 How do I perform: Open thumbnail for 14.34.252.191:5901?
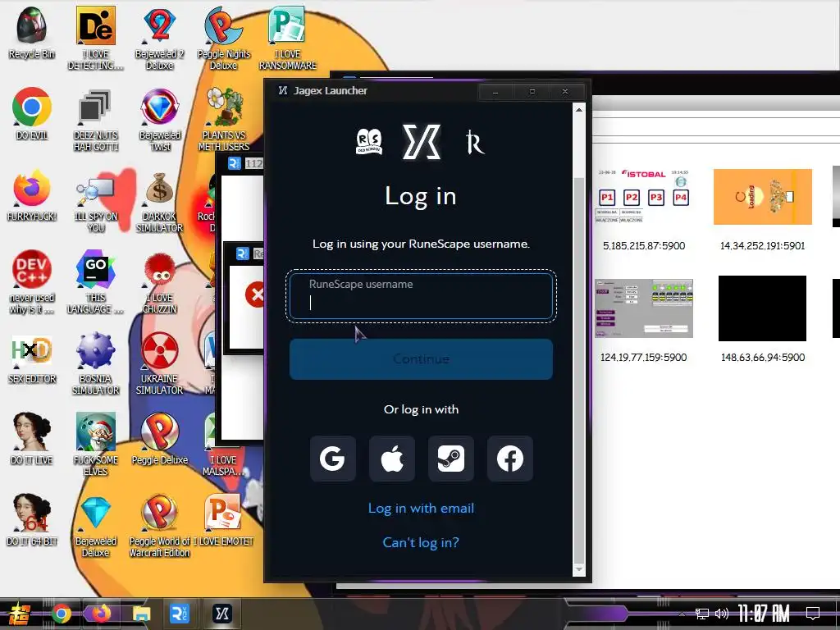point(762,197)
